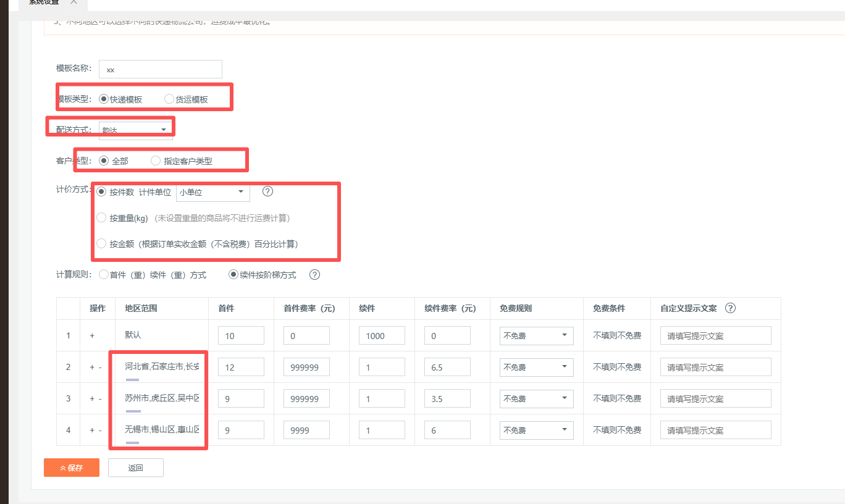Click 续件费率 field with value 6
The height and width of the screenshot is (504, 845).
point(447,430)
